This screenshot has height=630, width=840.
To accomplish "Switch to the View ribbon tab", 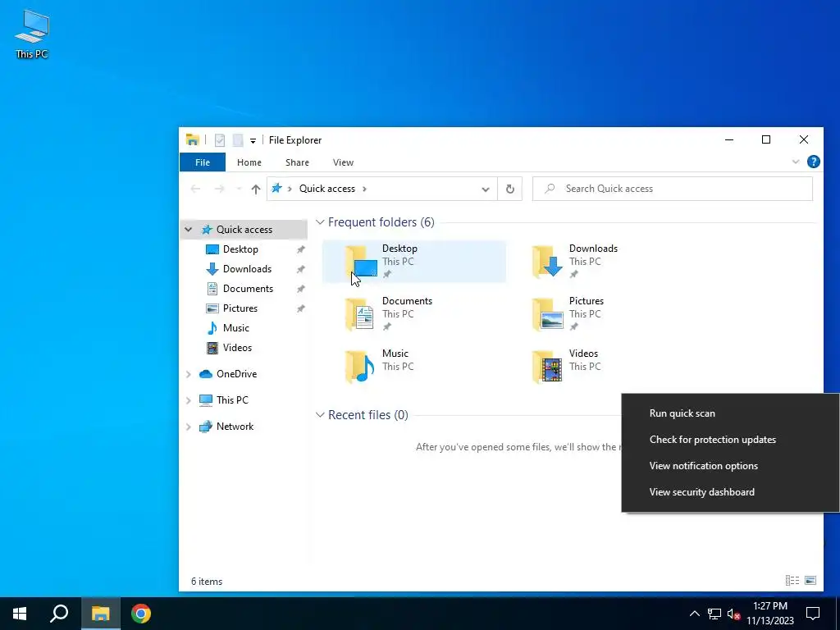I will (343, 162).
